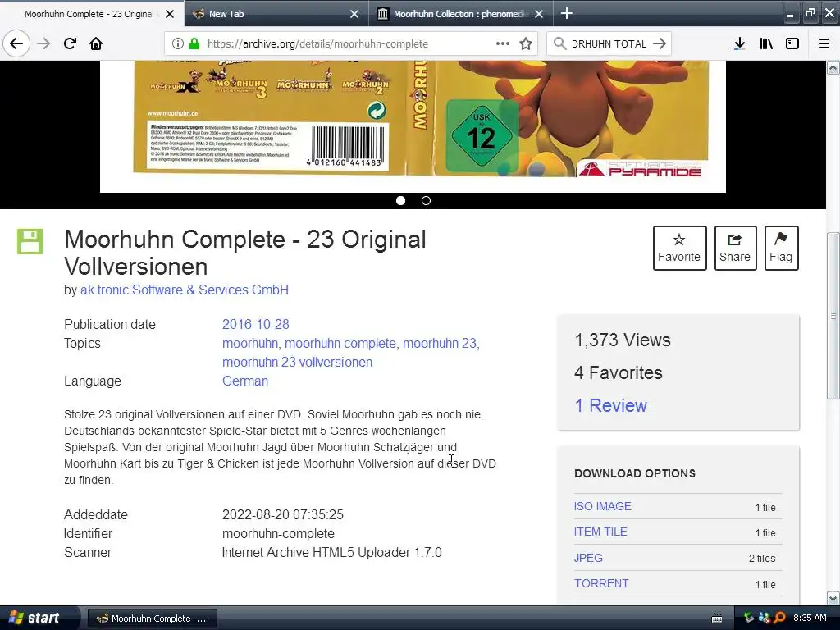Click into the browser search box

point(609,43)
